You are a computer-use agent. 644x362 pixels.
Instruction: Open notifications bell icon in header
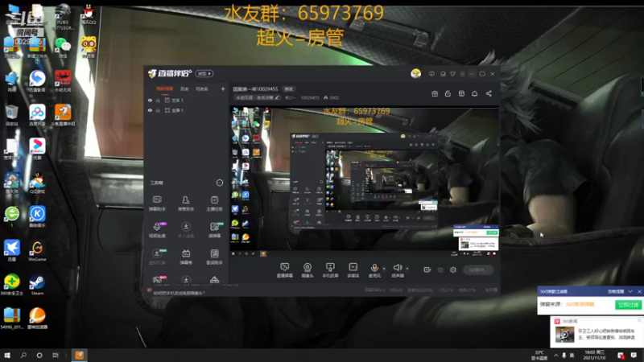pyautogui.click(x=474, y=93)
